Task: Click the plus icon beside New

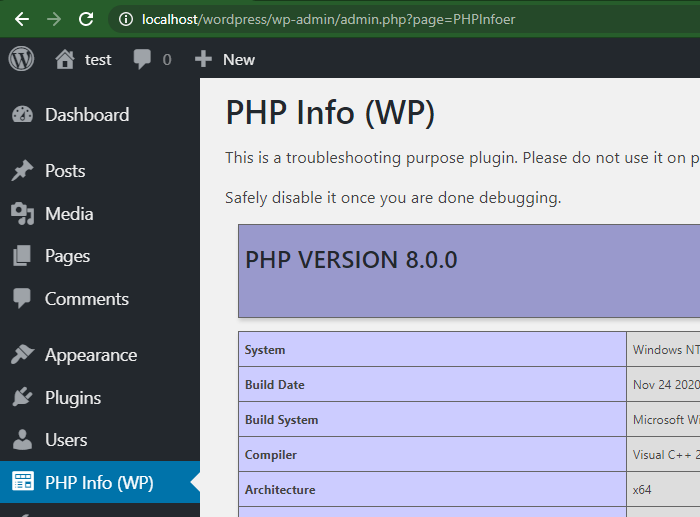Action: point(203,59)
